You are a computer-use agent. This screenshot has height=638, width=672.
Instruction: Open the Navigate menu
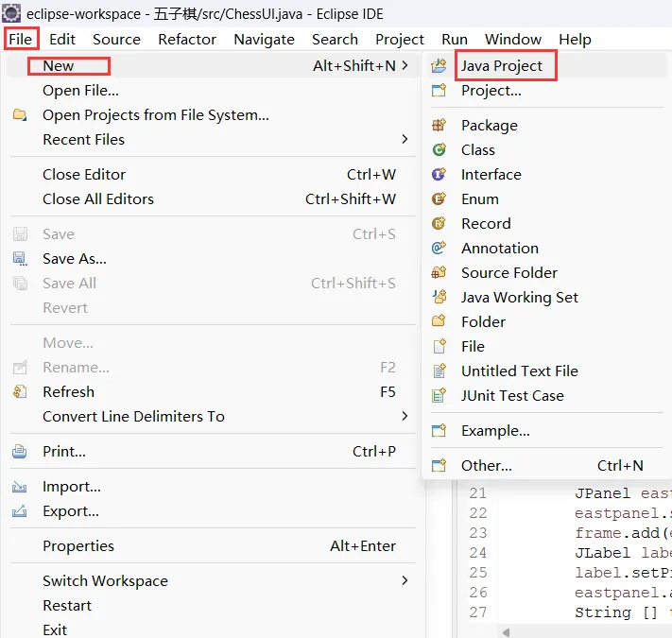click(x=264, y=39)
